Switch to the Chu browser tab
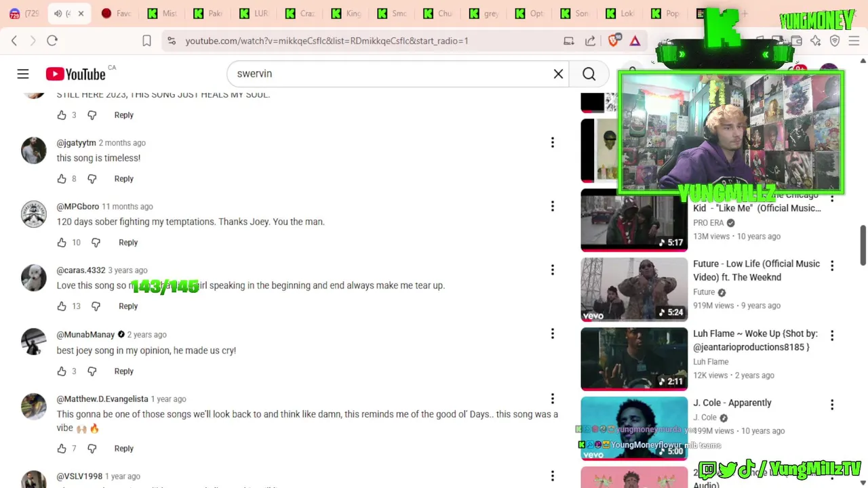Image resolution: width=868 pixels, height=488 pixels. 439,14
